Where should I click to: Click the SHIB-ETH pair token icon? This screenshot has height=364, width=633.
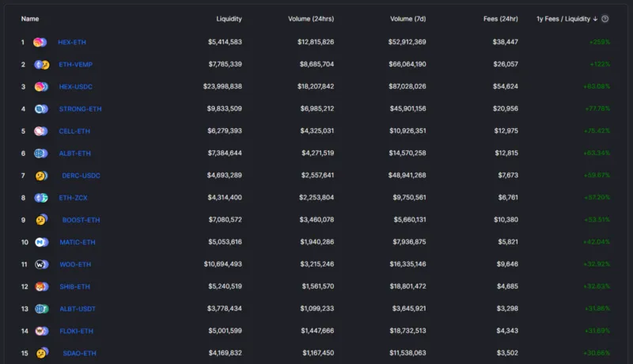pyautogui.click(x=42, y=286)
